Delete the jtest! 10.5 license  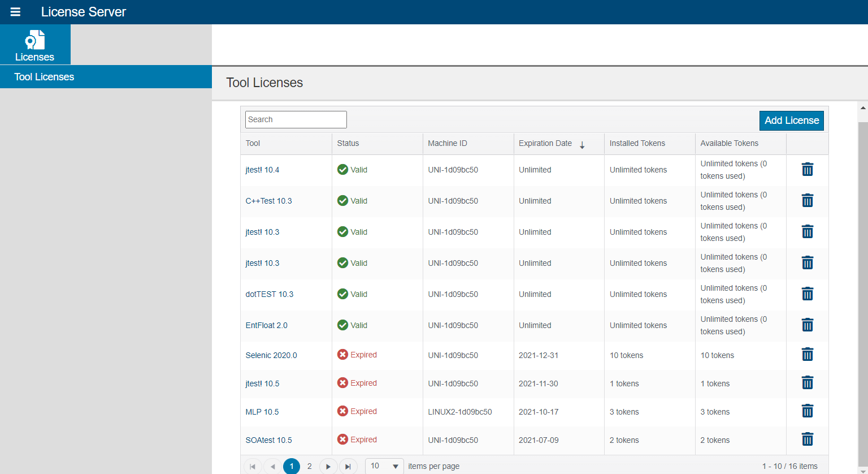click(x=808, y=383)
